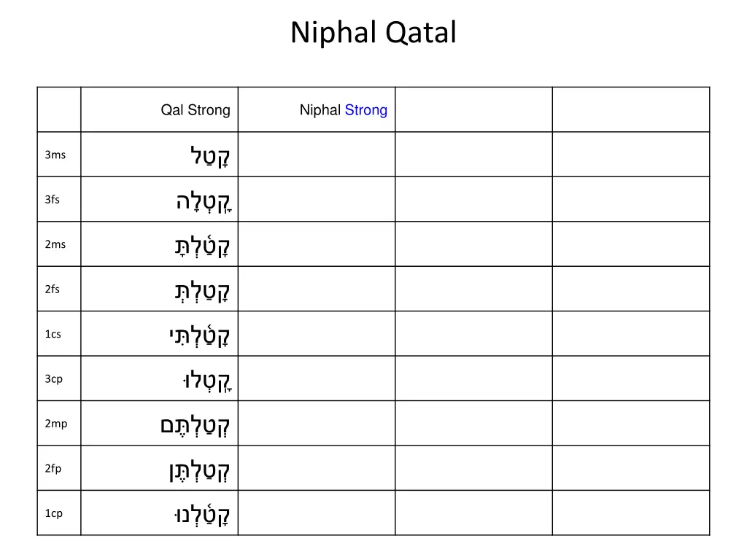
Task: Select the "Qal Strong" column header
Action: pyautogui.click(x=196, y=110)
